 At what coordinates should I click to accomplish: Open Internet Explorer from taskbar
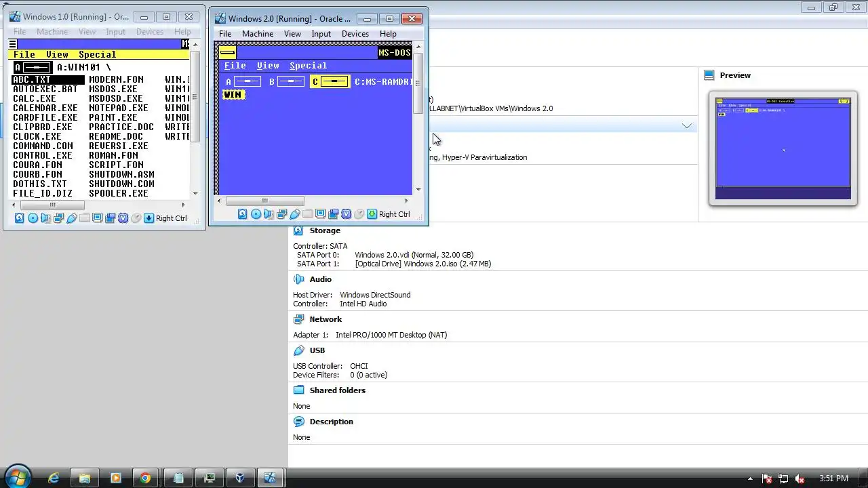pos(54,478)
